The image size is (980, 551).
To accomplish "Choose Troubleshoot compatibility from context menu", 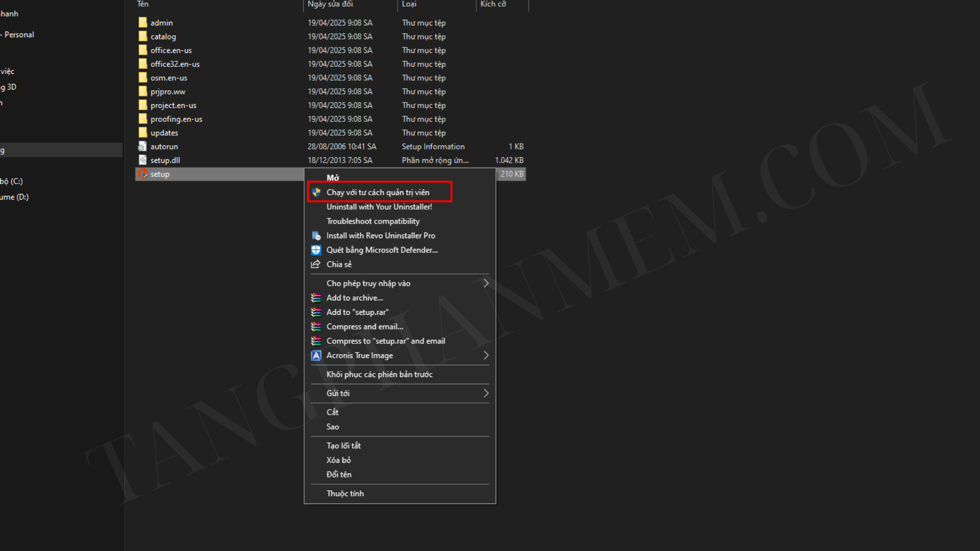I will coord(373,221).
